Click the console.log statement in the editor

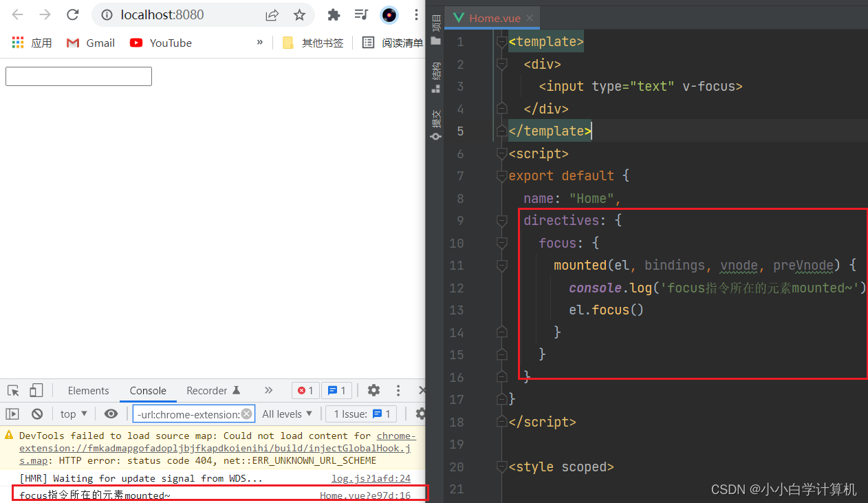pos(717,288)
